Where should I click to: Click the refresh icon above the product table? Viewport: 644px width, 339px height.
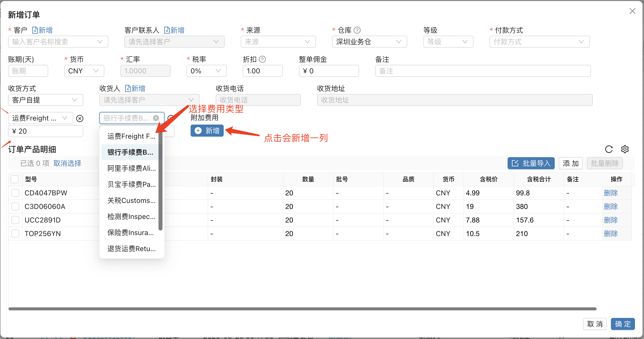pos(609,149)
